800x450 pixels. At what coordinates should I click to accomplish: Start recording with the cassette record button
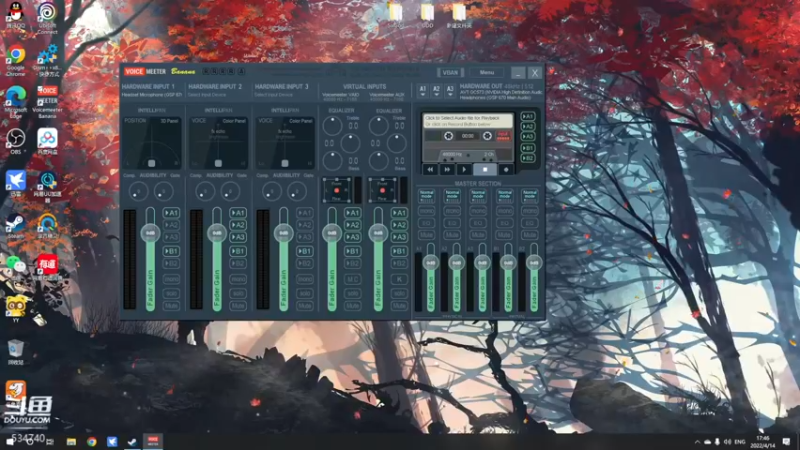point(506,169)
